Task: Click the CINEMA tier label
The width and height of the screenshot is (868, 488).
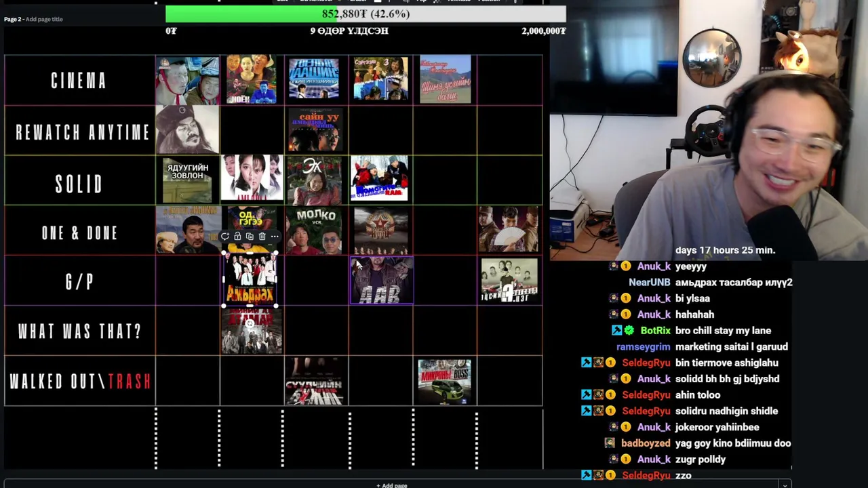Action: 79,81
